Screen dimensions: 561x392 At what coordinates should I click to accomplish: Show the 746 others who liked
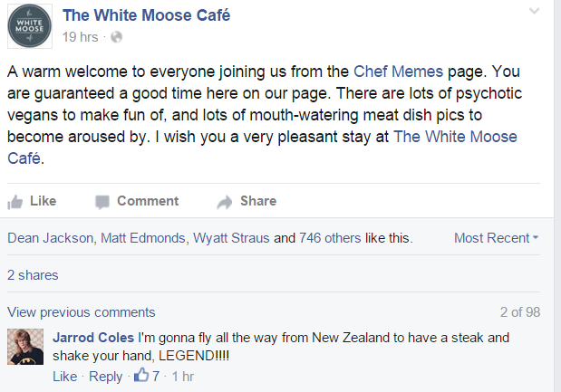[x=330, y=238]
